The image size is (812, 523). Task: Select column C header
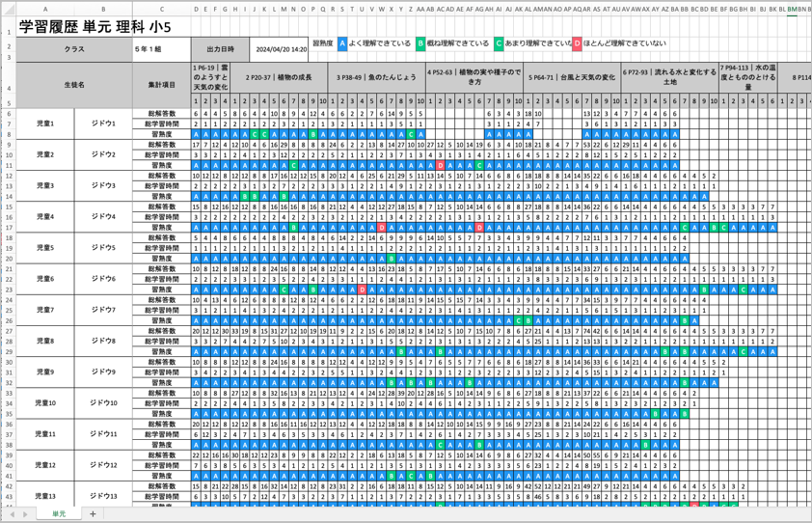tap(162, 9)
